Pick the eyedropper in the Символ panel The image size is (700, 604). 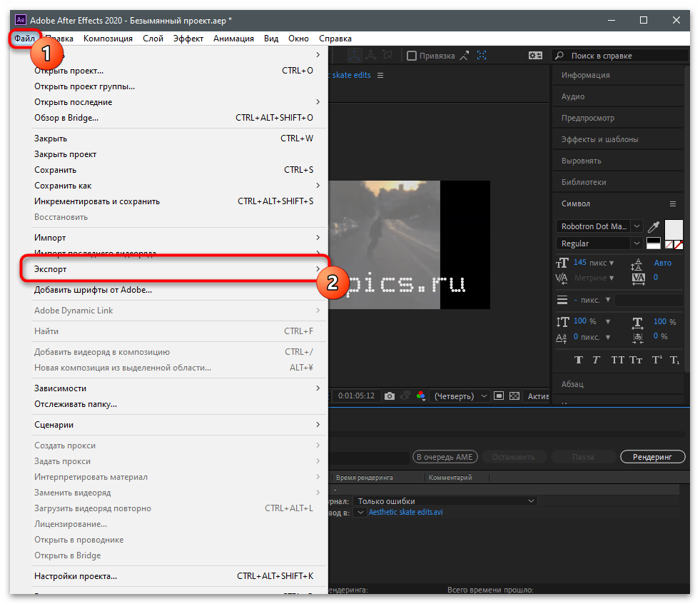point(654,226)
